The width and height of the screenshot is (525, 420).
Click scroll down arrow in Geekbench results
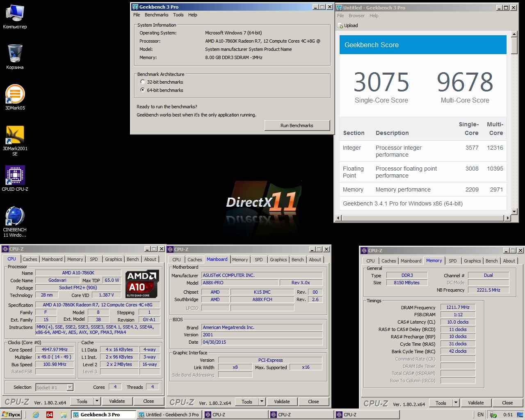[514, 212]
